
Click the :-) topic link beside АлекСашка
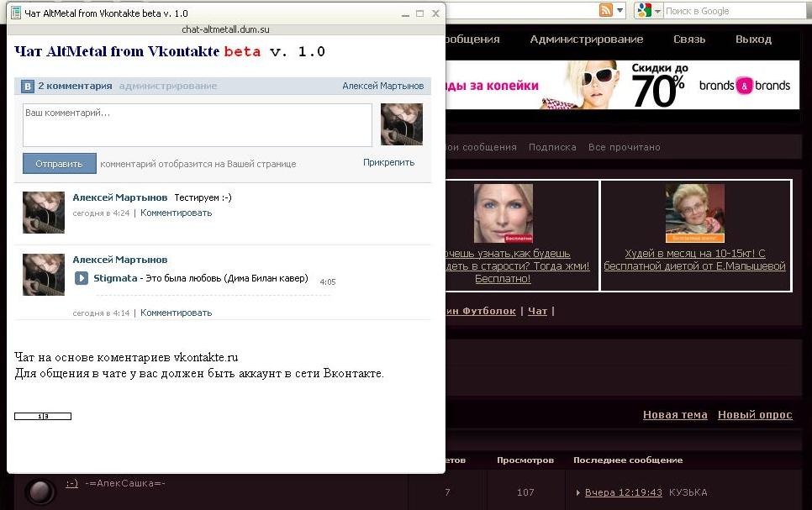tap(71, 483)
